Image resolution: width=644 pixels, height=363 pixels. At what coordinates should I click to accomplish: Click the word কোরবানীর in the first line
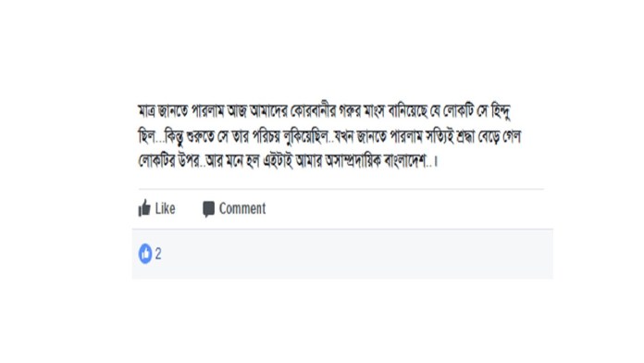[x=314, y=111]
